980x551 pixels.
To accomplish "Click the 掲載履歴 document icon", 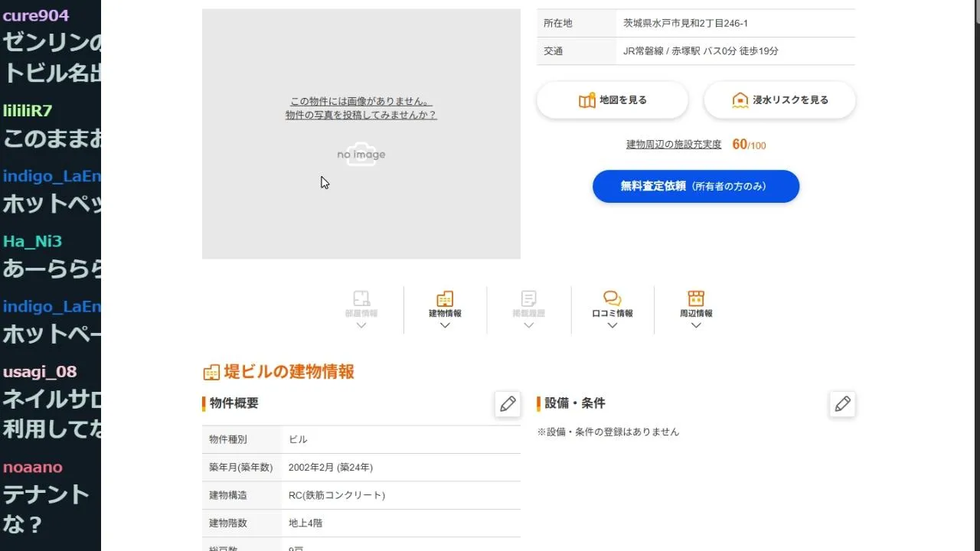I will [528, 298].
